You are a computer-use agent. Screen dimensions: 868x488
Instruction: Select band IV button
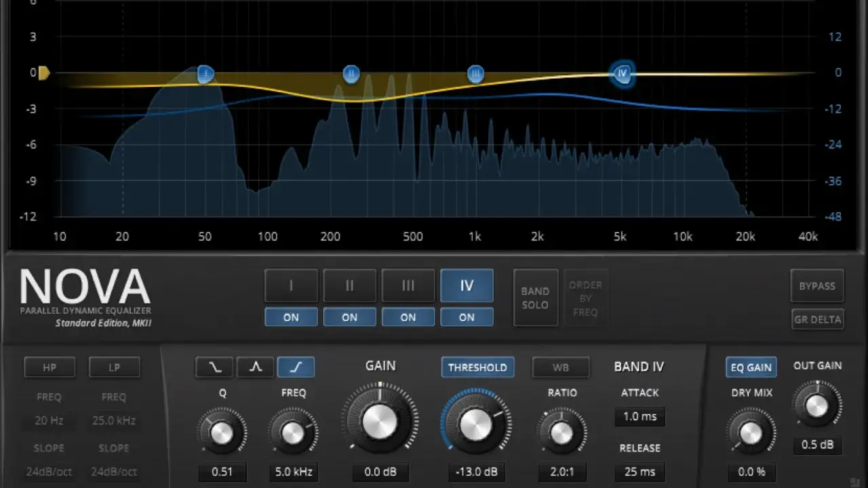[x=467, y=285]
